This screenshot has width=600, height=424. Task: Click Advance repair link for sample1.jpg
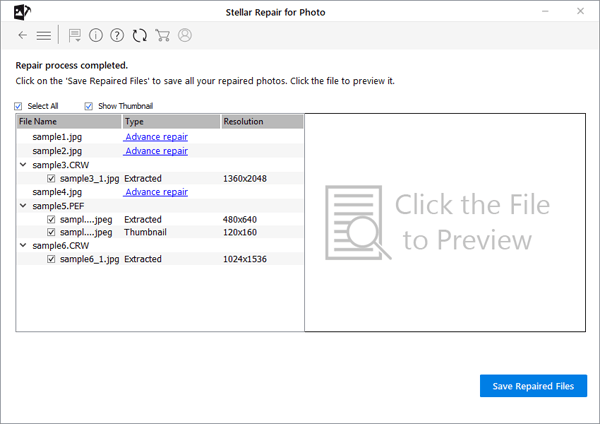[x=156, y=137]
